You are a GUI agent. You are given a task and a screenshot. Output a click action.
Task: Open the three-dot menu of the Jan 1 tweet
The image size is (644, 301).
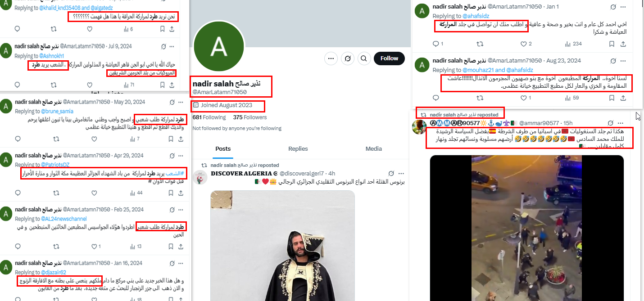click(623, 7)
